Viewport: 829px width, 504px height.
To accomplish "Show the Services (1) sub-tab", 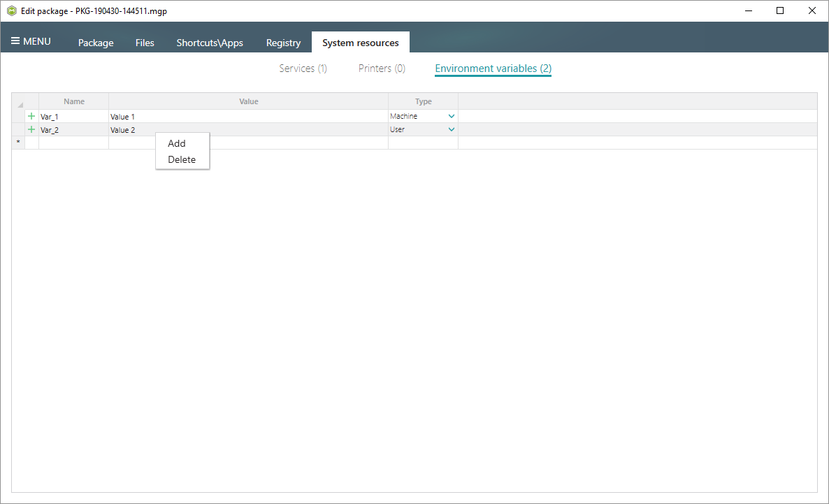I will coord(303,69).
